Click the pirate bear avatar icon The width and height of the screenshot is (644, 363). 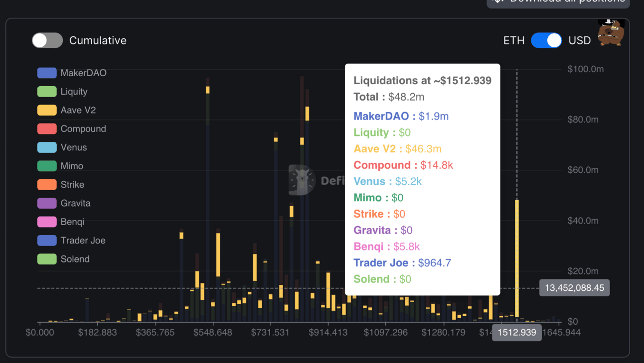(x=611, y=33)
